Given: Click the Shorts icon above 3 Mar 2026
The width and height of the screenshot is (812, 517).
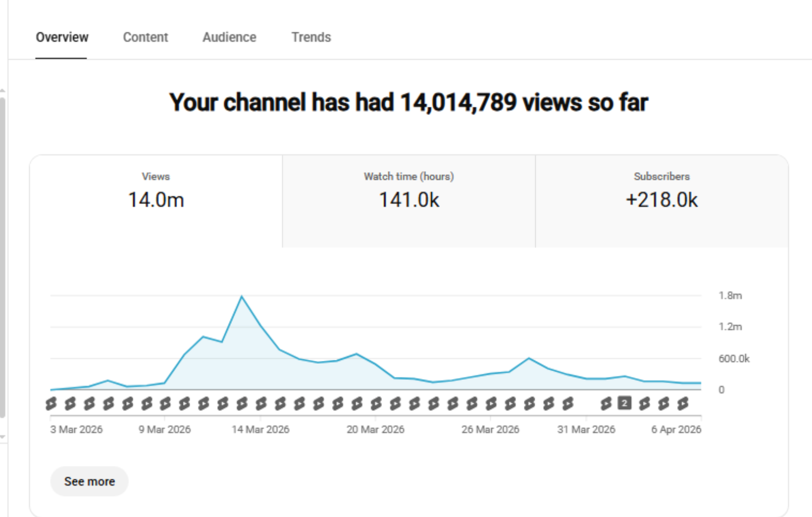Looking at the screenshot, I should tap(51, 404).
